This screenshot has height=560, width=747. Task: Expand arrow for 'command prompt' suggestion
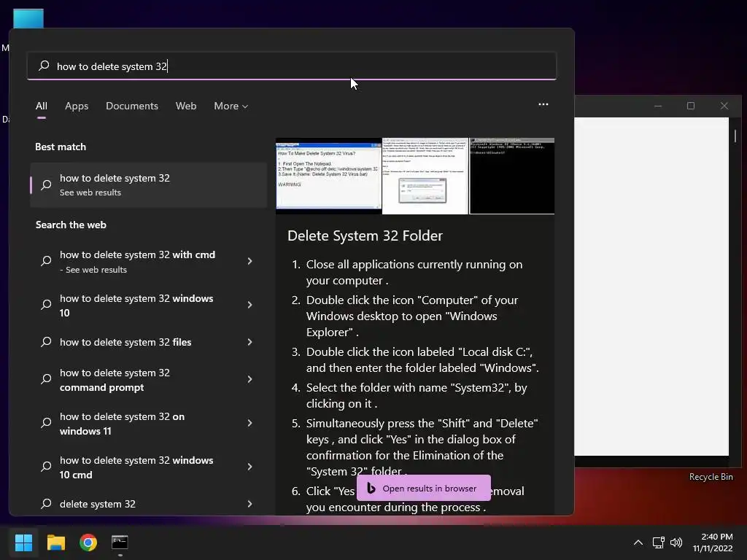coord(249,379)
